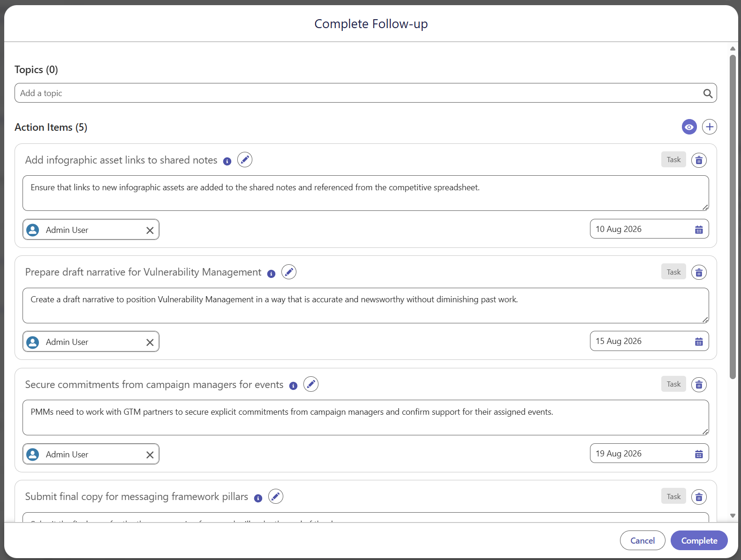This screenshot has height=560, width=741.
Task: Open info for 'Add infographic asset links' item
Action: pyautogui.click(x=227, y=162)
